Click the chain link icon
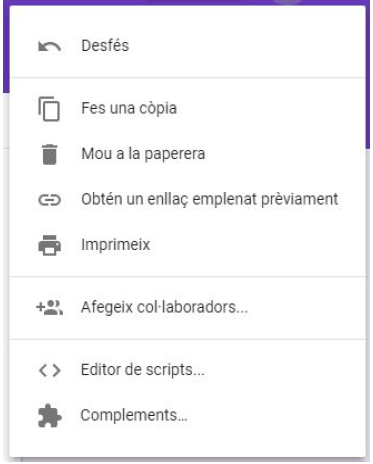 click(50, 200)
